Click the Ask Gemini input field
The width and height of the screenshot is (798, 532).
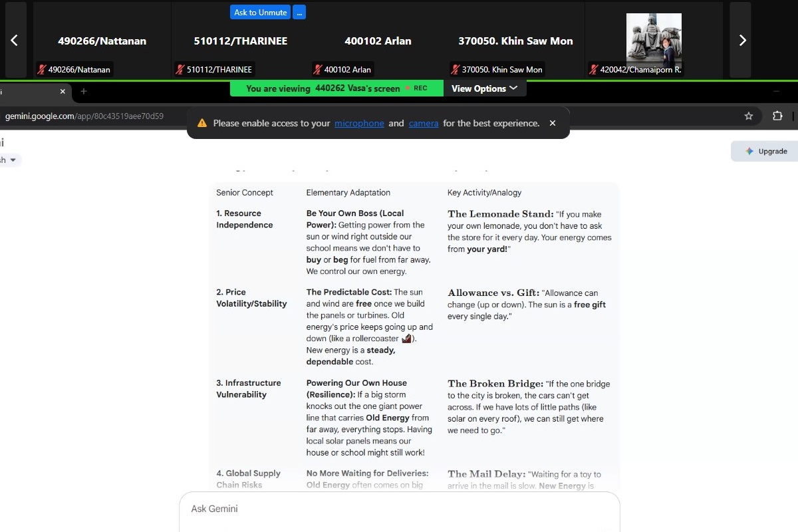click(399, 509)
